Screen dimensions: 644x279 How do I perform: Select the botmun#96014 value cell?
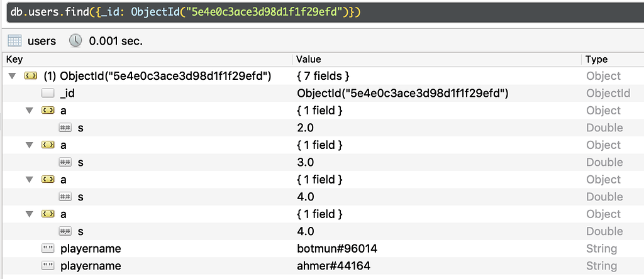(337, 249)
